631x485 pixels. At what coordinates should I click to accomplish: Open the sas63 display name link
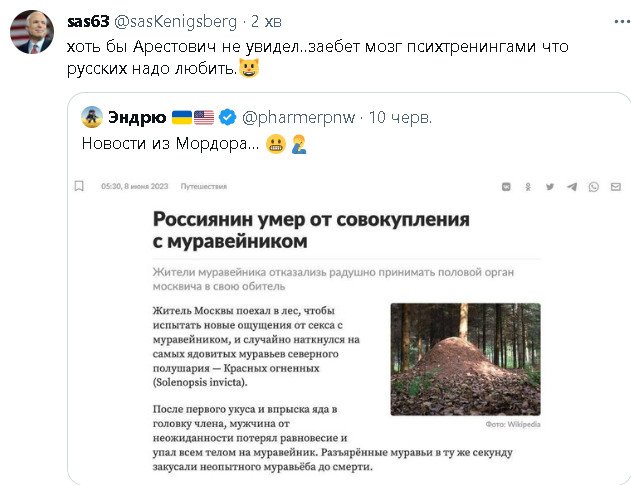[x=90, y=22]
